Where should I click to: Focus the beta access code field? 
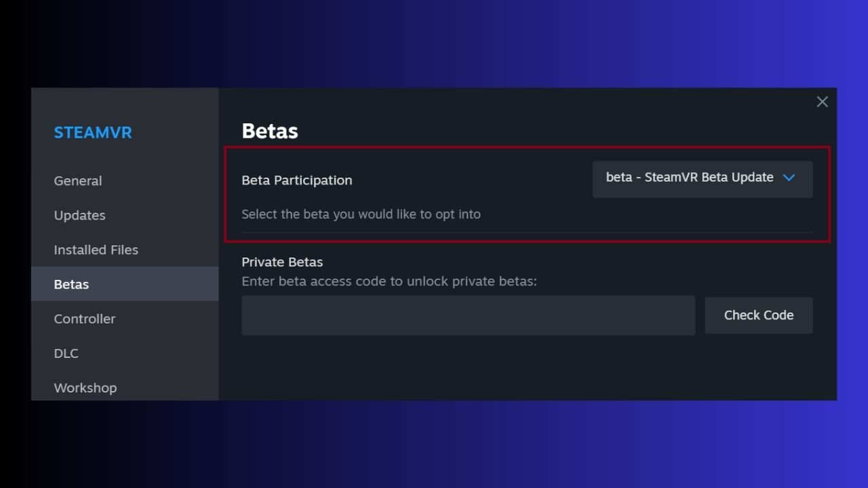468,315
